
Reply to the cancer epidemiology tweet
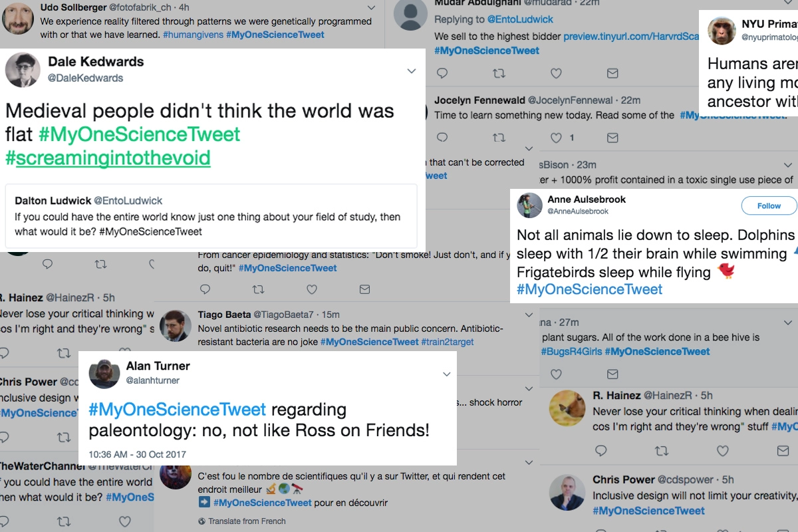pos(205,289)
